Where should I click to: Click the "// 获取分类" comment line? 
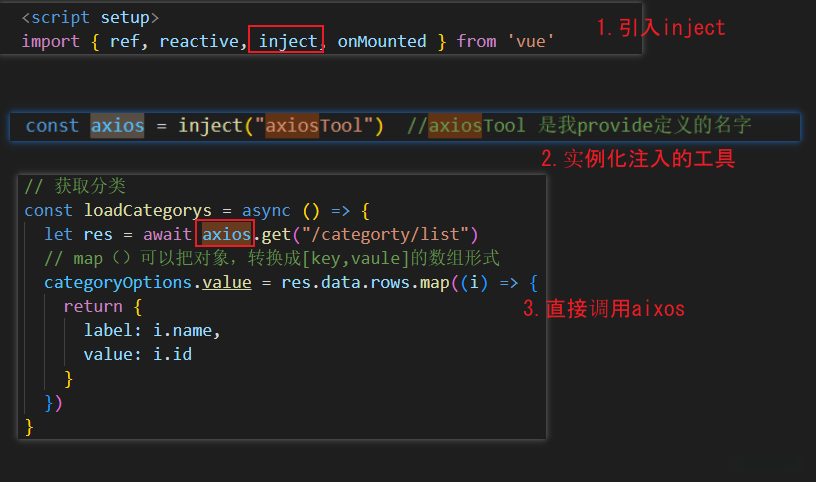pos(76,186)
